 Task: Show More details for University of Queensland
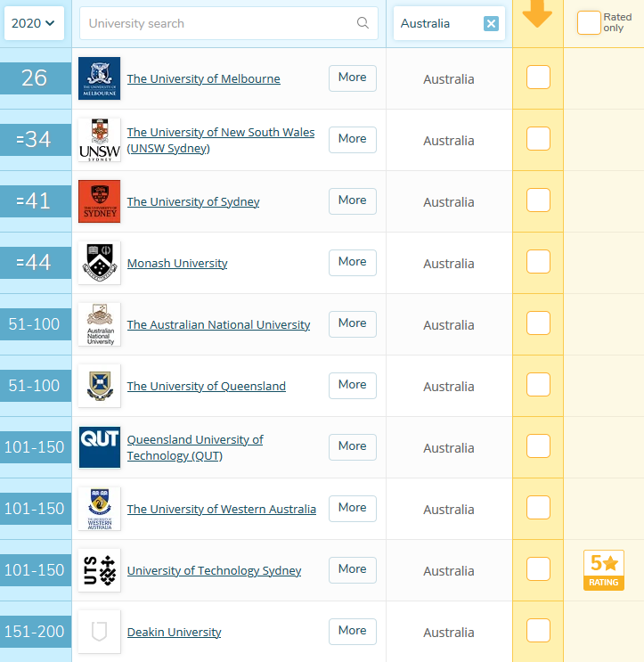pos(352,385)
